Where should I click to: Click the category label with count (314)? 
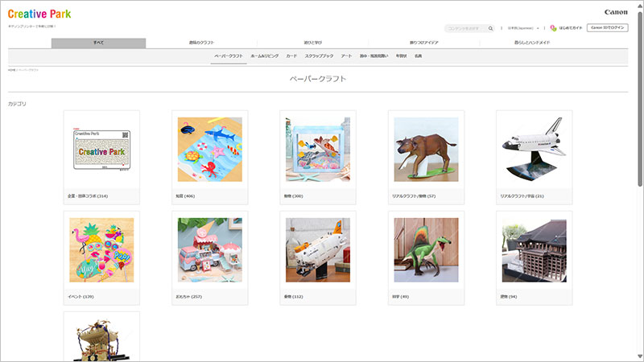coord(88,196)
